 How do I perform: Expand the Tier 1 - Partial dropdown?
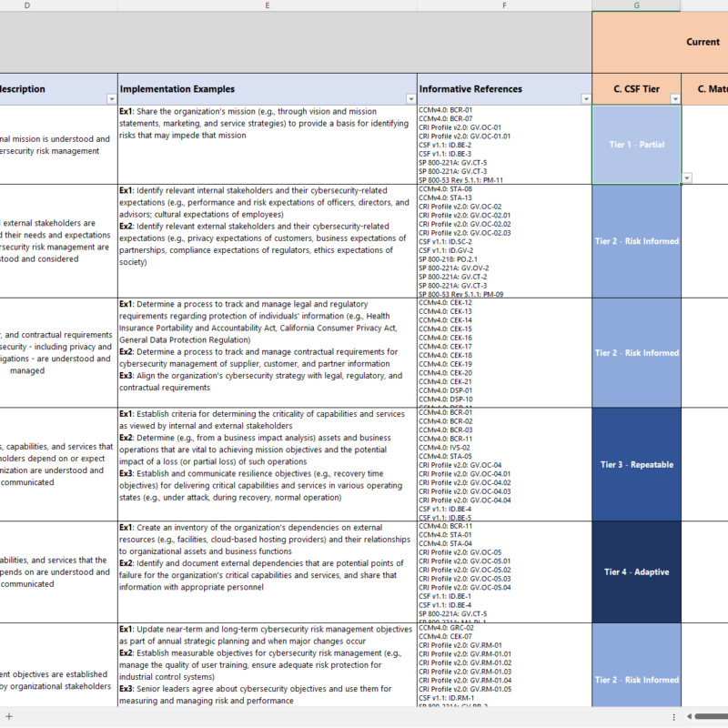tap(687, 176)
